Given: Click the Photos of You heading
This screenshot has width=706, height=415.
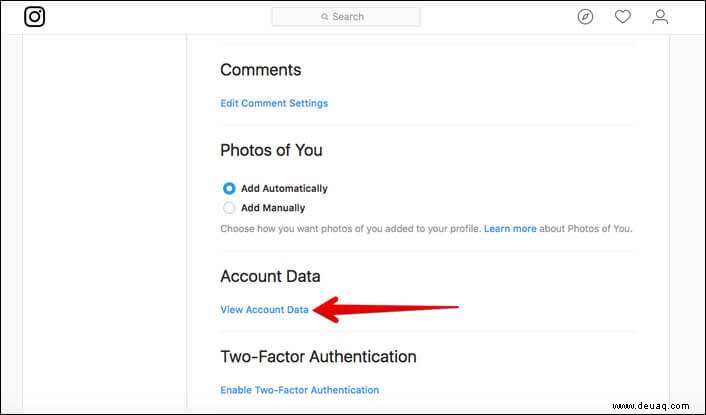Looking at the screenshot, I should pos(271,150).
